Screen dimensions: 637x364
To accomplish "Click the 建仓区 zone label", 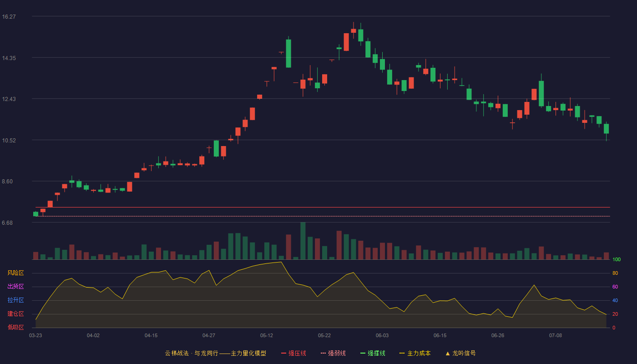I will [x=15, y=314].
